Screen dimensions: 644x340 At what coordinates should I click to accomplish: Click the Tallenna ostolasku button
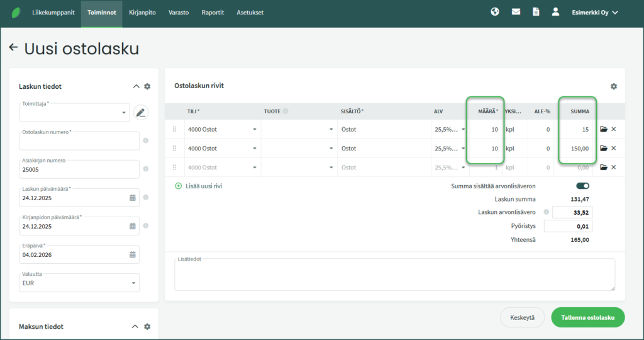point(587,317)
